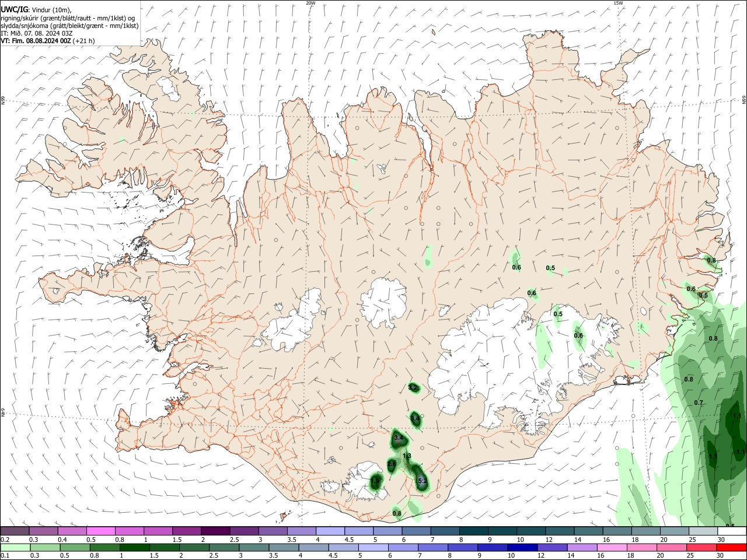The image size is (747, 560).
Task: Click the 20W longitude label
Action: [x=310, y=3]
